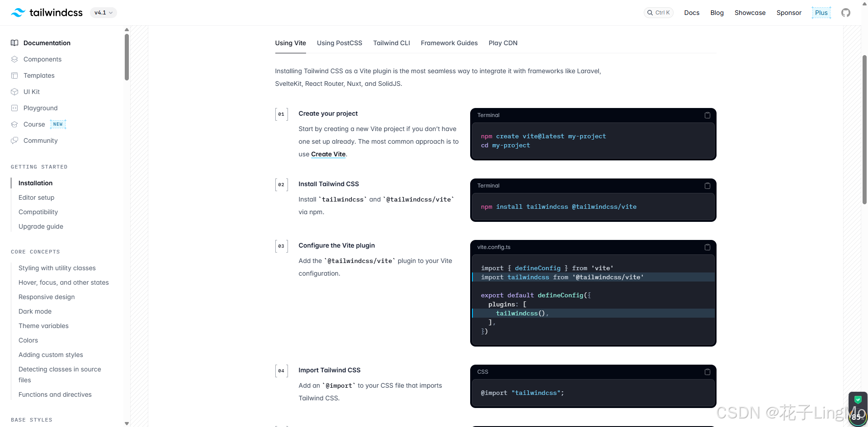Copy the npm install tailwindcss command
The height and width of the screenshot is (427, 868).
click(x=707, y=186)
